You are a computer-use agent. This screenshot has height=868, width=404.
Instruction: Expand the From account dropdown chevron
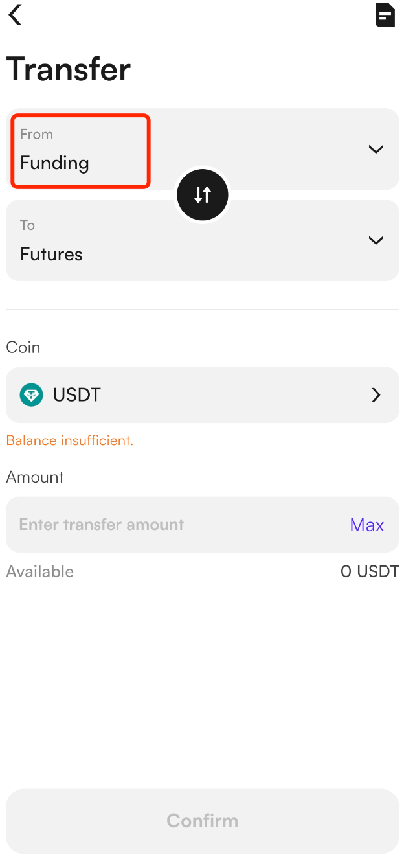[376, 149]
